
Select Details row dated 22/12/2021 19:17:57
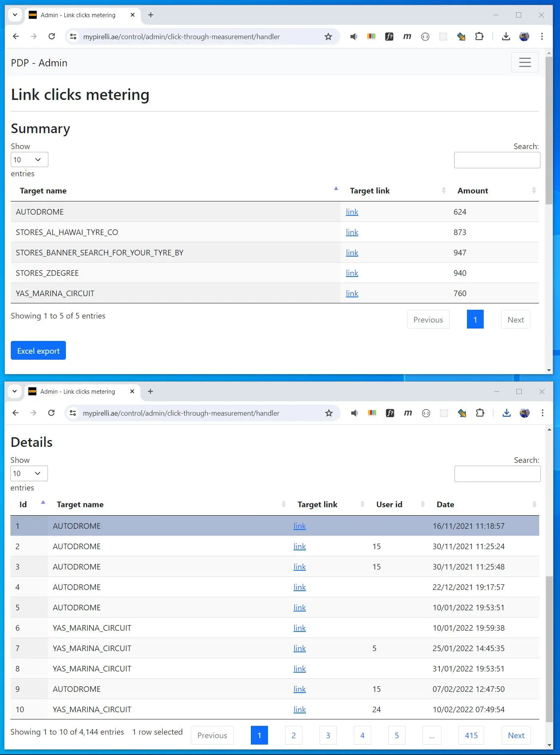(275, 587)
